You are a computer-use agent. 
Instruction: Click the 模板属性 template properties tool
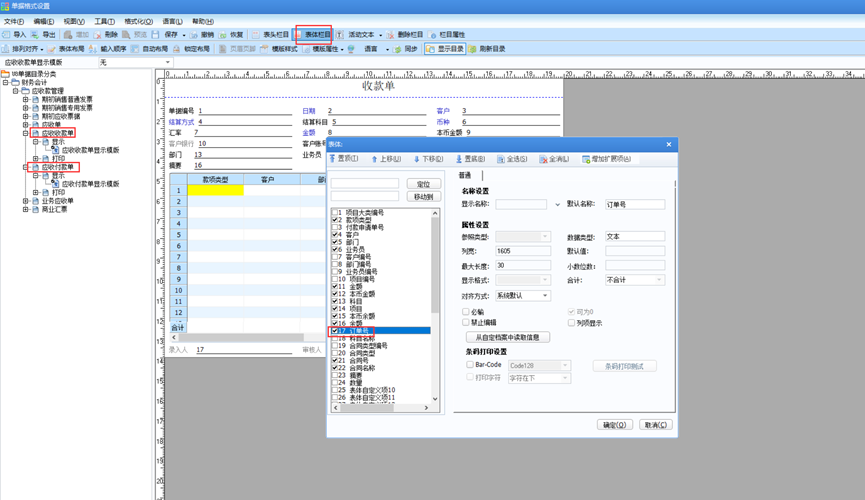point(320,49)
